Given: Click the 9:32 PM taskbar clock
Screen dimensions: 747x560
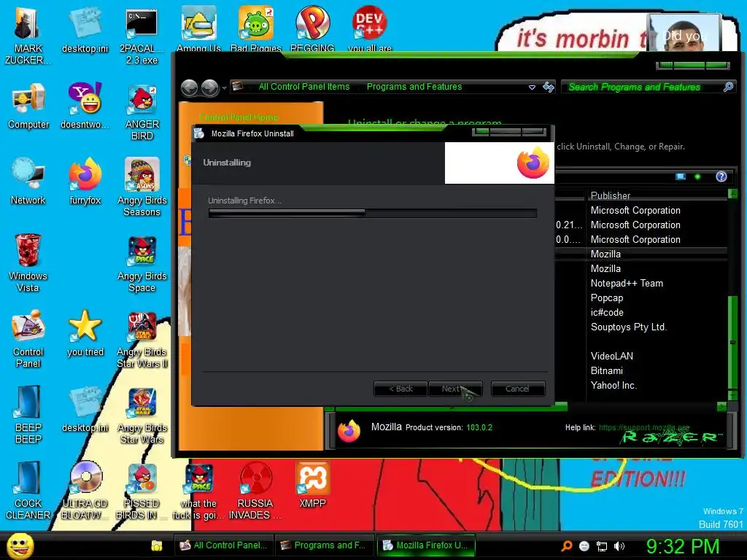Looking at the screenshot, I should click(683, 546).
